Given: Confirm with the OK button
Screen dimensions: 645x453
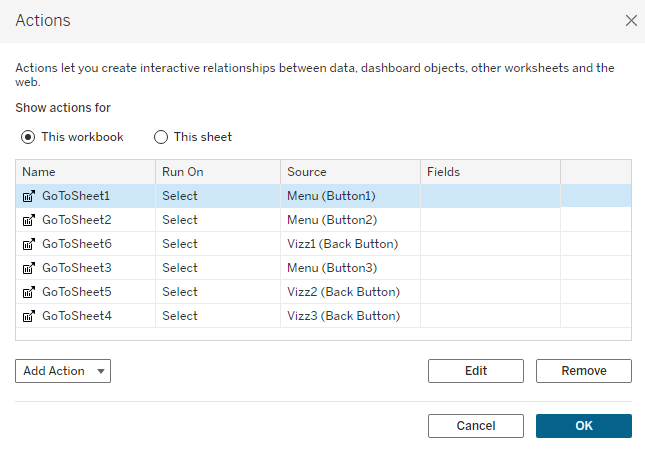Looking at the screenshot, I should tap(584, 426).
